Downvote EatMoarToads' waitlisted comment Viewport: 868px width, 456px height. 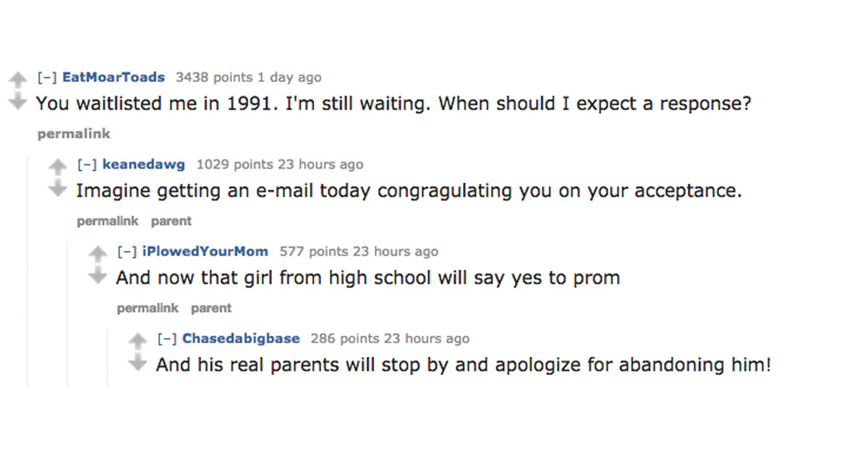pos(16,101)
